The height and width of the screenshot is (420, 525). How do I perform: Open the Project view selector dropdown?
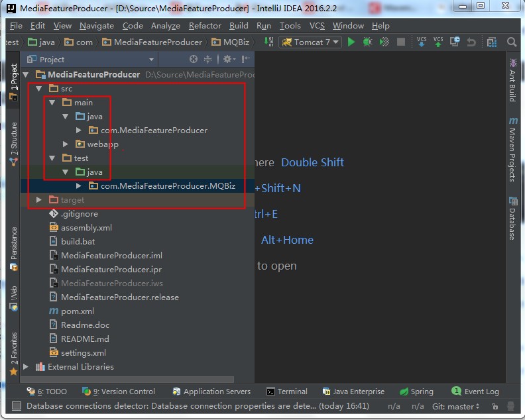[90, 60]
